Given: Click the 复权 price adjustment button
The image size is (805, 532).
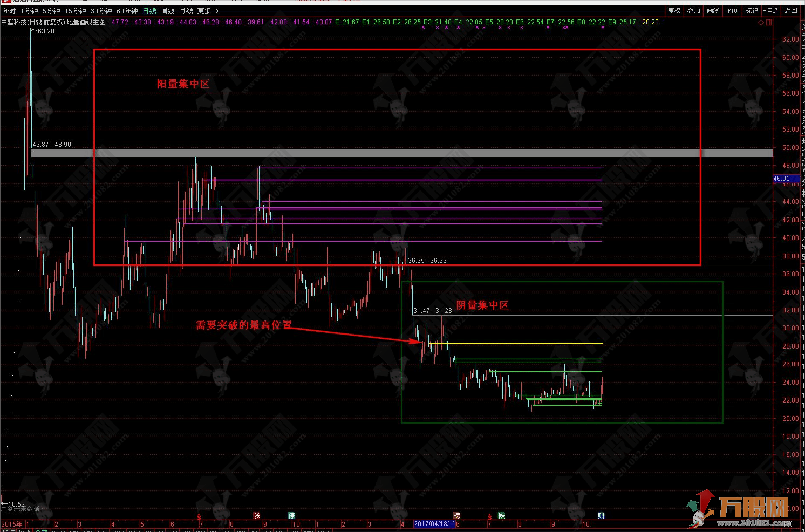Looking at the screenshot, I should 674,11.
